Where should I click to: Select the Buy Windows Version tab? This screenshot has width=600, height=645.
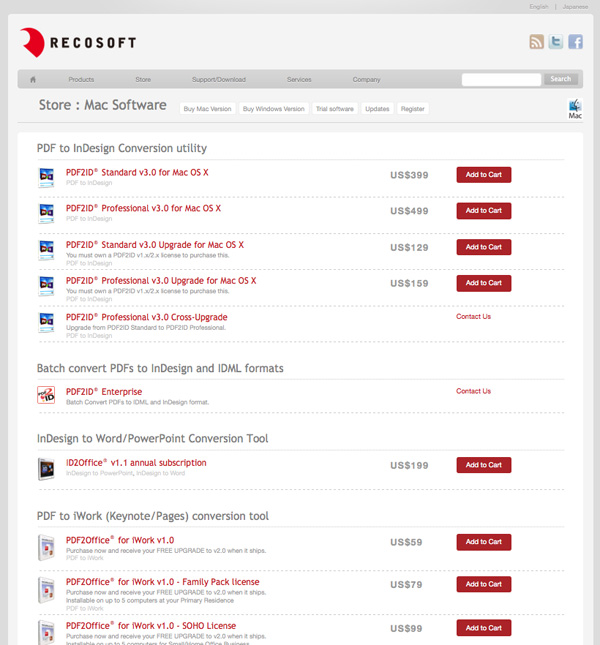pyautogui.click(x=273, y=109)
